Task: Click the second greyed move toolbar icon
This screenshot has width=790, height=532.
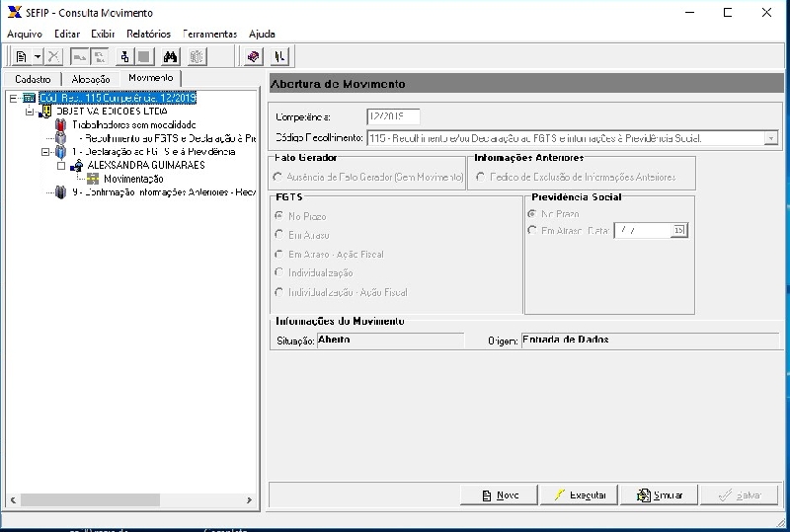Action: (100, 57)
